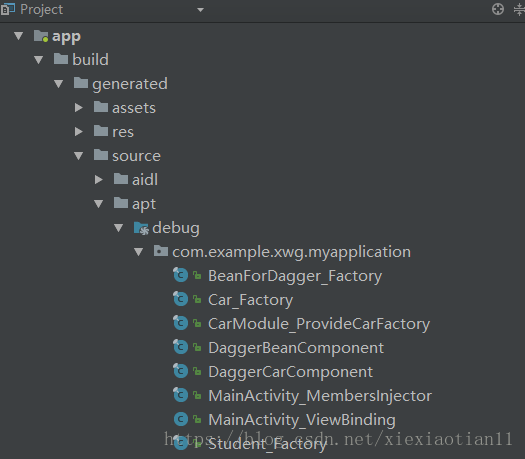Screen dimensions: 525x459
Task: Click the aidl folder icon
Action: 121,179
